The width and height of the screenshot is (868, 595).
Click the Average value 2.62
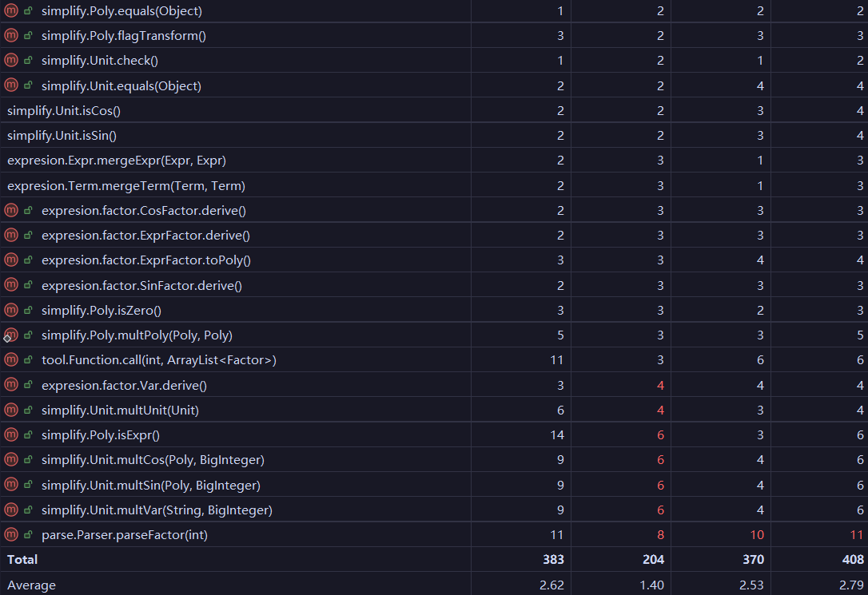551,585
